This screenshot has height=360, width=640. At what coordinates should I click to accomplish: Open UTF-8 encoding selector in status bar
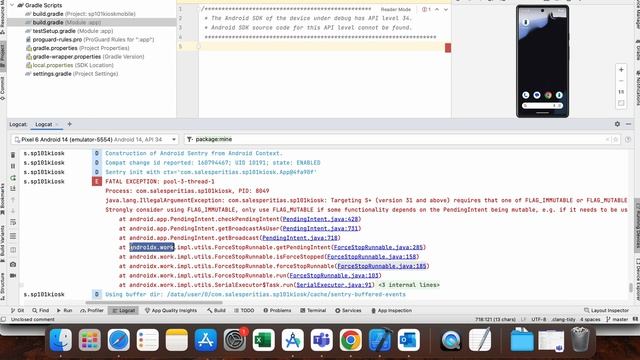pos(539,320)
